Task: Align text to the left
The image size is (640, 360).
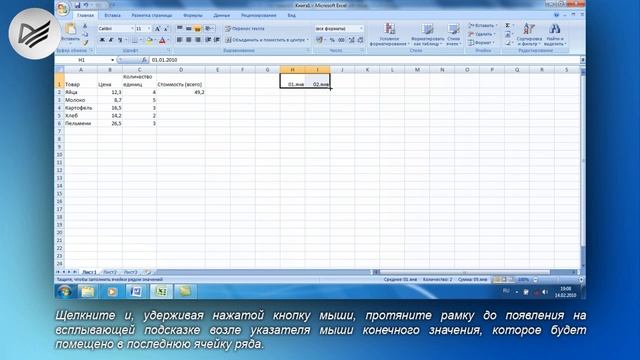Action: (180, 40)
